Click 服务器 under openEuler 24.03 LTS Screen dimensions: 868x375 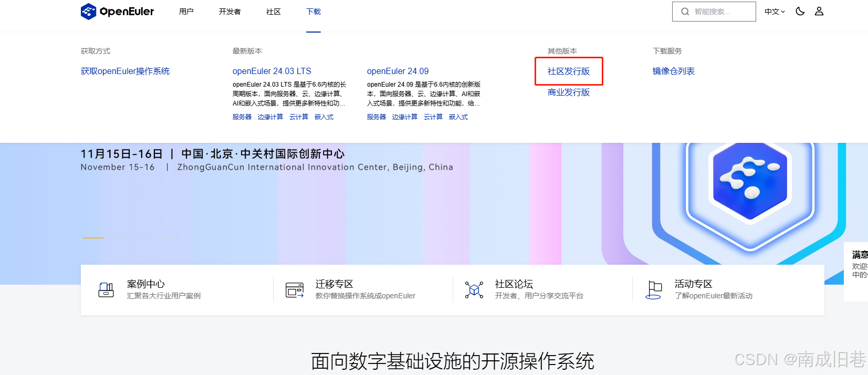(242, 117)
